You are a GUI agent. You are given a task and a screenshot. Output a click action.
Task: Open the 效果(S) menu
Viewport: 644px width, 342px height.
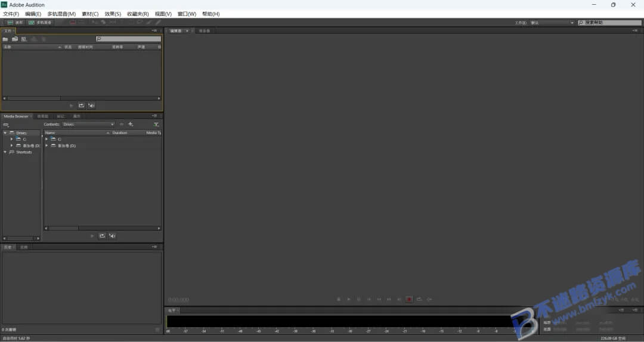113,14
